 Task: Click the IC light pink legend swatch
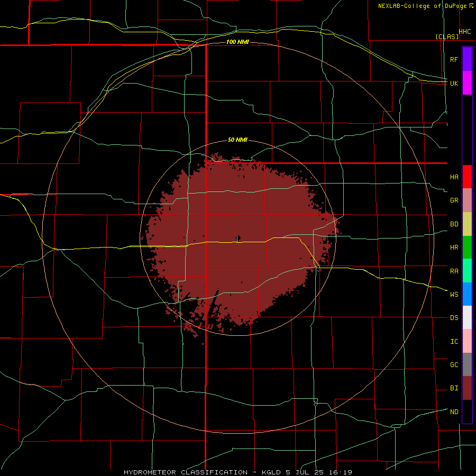tap(467, 341)
